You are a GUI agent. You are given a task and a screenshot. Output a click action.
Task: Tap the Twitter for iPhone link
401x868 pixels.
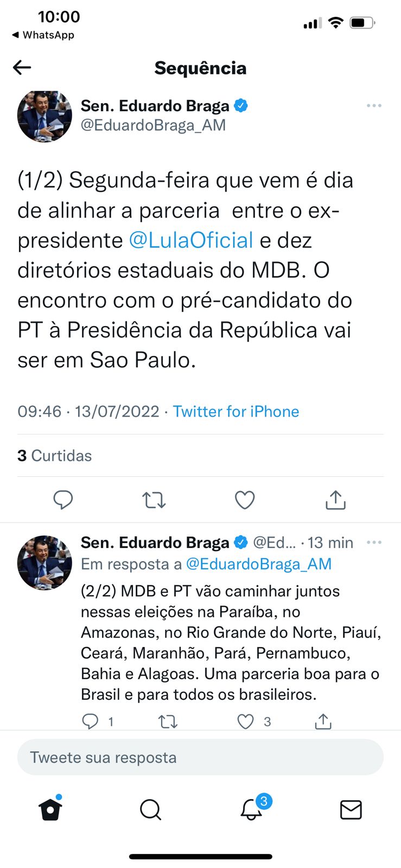[x=236, y=412]
